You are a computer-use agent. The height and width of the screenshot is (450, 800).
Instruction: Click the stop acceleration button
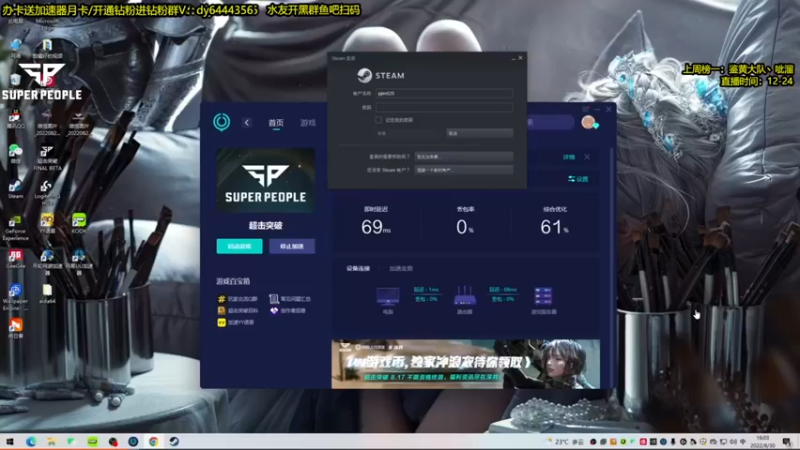tap(292, 246)
